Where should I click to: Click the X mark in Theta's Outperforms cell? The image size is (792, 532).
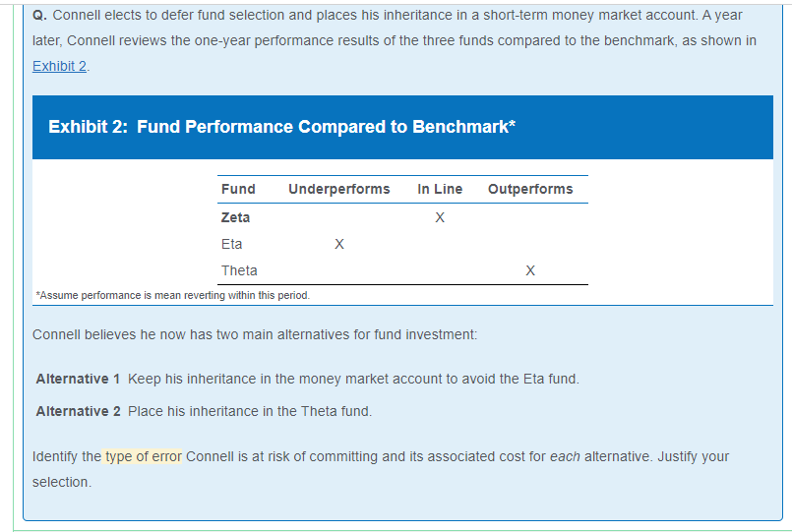(x=530, y=270)
